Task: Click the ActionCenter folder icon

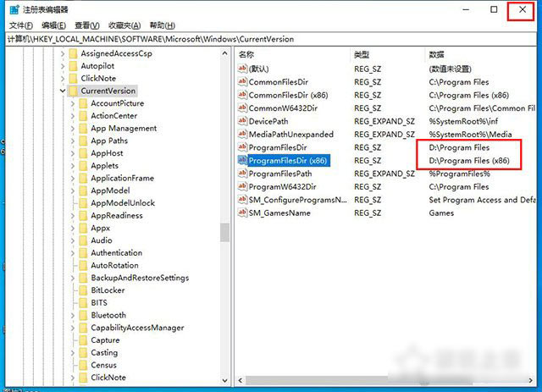Action: (x=83, y=116)
